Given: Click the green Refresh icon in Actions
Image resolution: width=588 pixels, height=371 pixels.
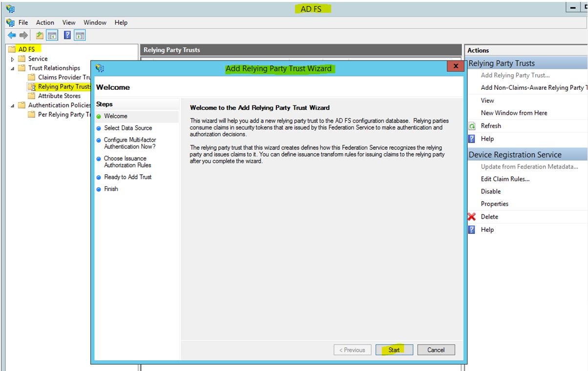Looking at the screenshot, I should pos(472,126).
